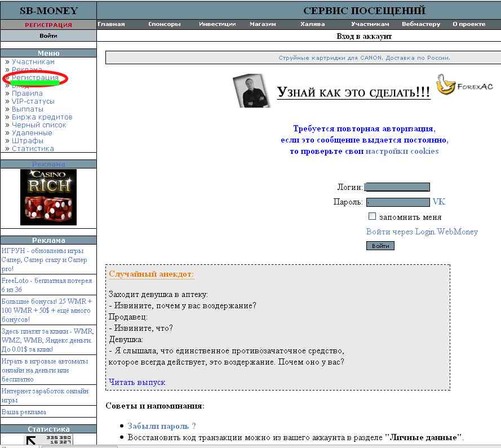Click the VK link beside password

coord(438,202)
